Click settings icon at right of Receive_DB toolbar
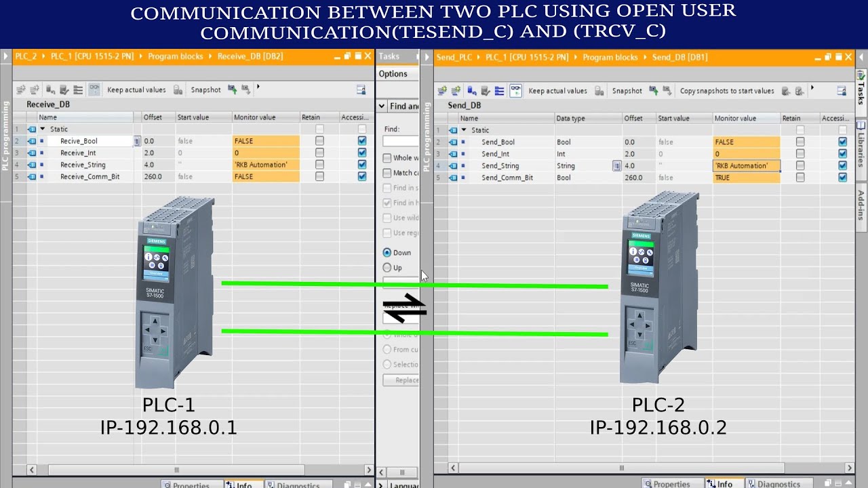Screen dimensions: 868x488 [361, 89]
